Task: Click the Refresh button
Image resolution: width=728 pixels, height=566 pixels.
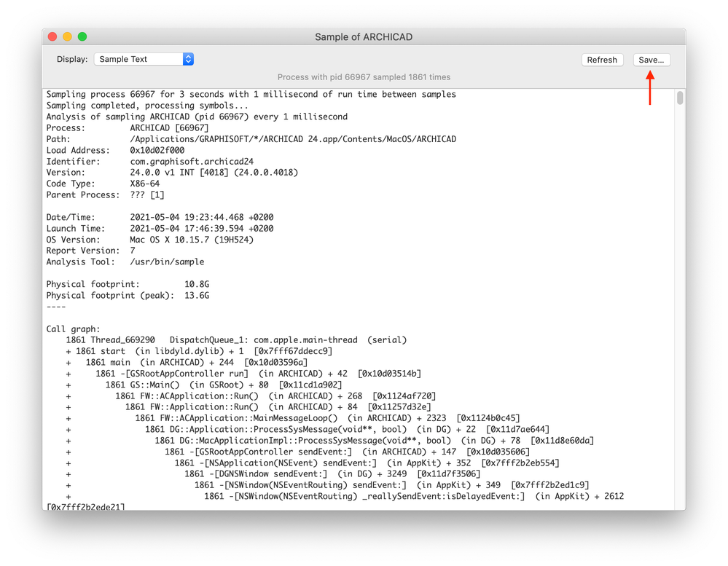Action: click(x=602, y=60)
